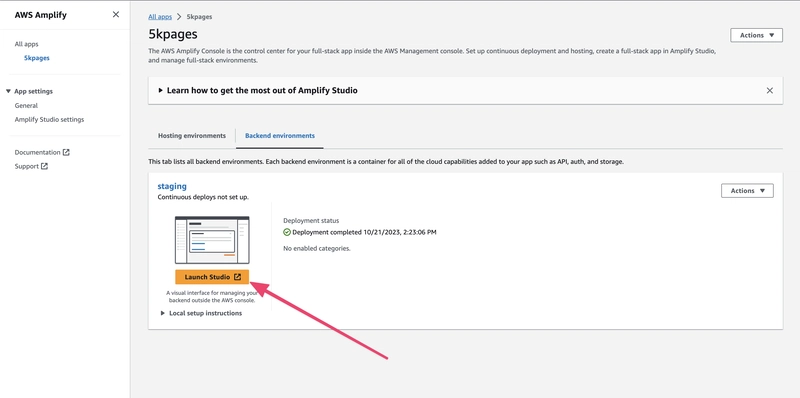Screen dimensions: 800x398
Task: Open the staging environment Actions dropdown
Action: point(747,190)
